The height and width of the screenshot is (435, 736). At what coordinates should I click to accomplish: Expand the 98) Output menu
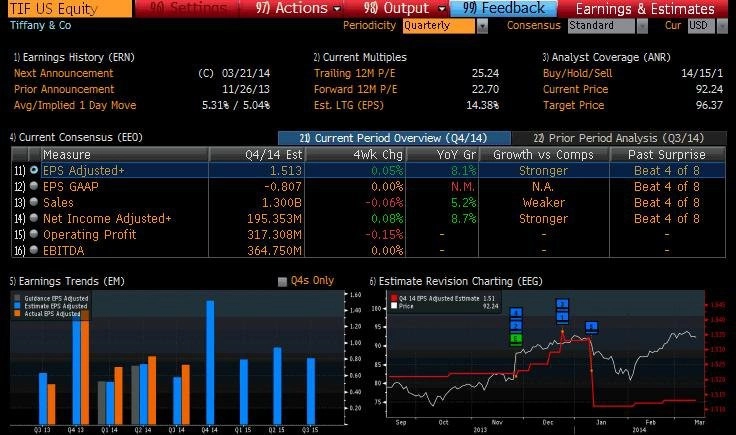(404, 8)
